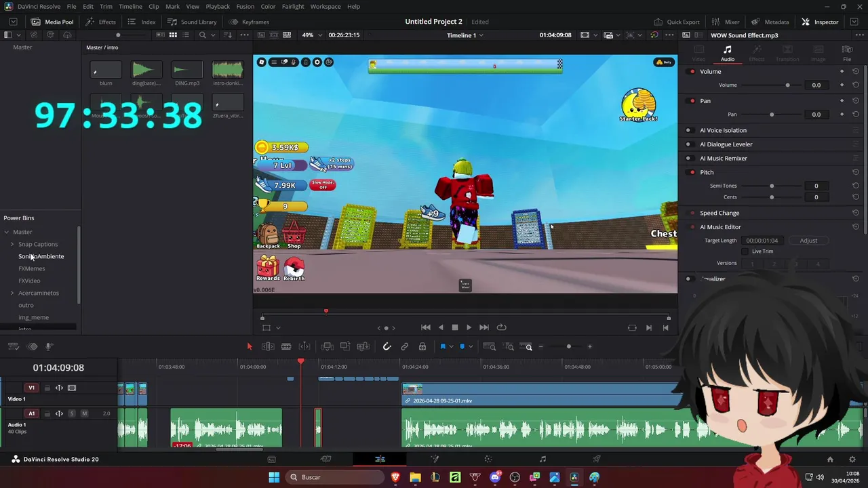Jump to first frame of the timeline

tap(425, 327)
